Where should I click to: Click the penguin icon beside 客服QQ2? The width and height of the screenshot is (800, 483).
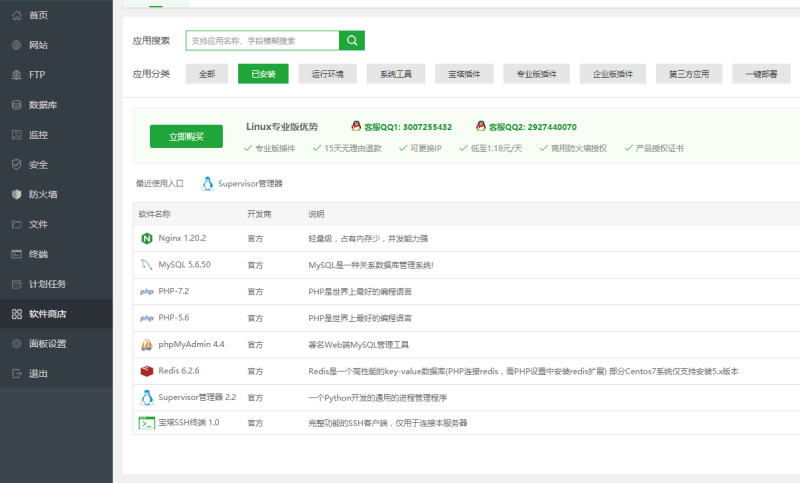481,126
